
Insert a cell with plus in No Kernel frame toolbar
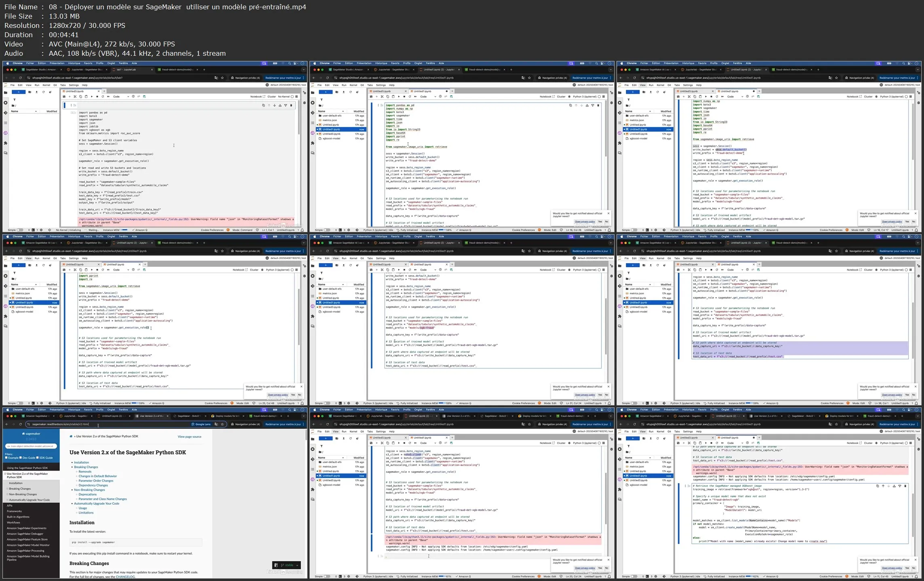[x=69, y=96]
